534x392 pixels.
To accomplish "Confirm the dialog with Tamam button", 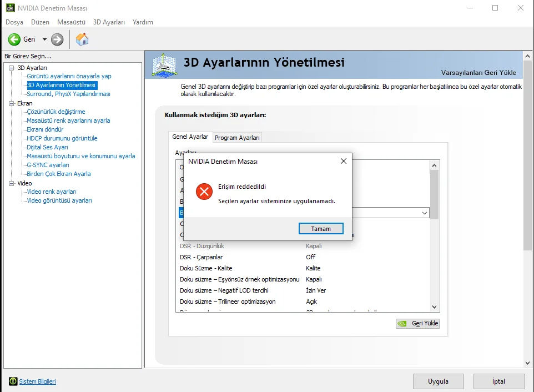I will point(321,229).
